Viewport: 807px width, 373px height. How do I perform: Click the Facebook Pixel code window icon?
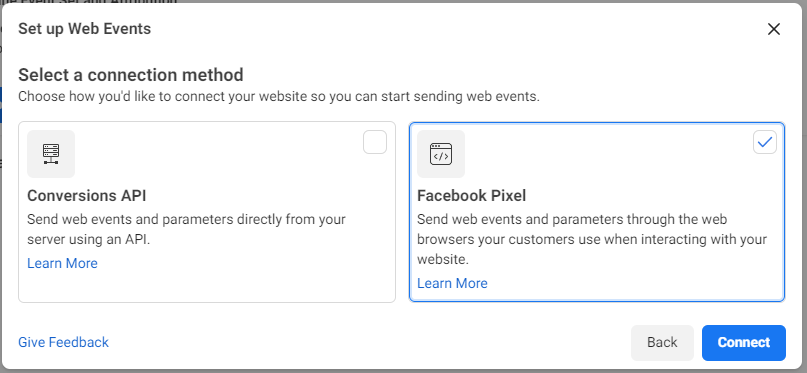tap(441, 154)
